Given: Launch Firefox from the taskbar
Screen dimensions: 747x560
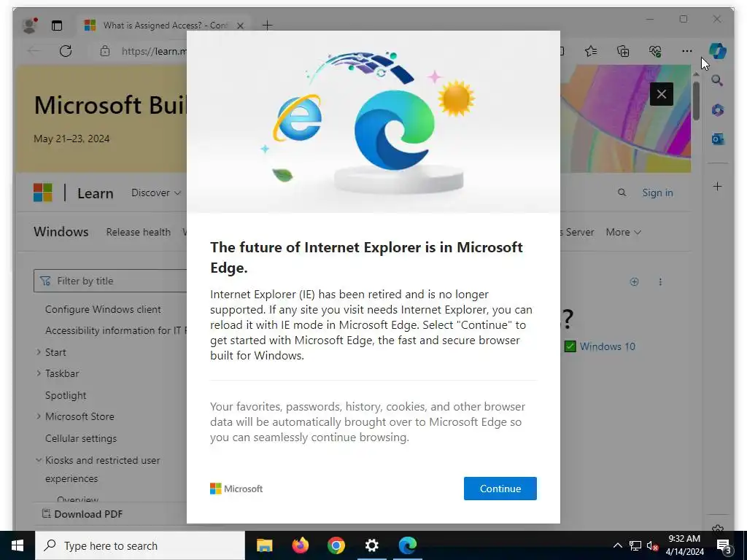Looking at the screenshot, I should click(300, 545).
